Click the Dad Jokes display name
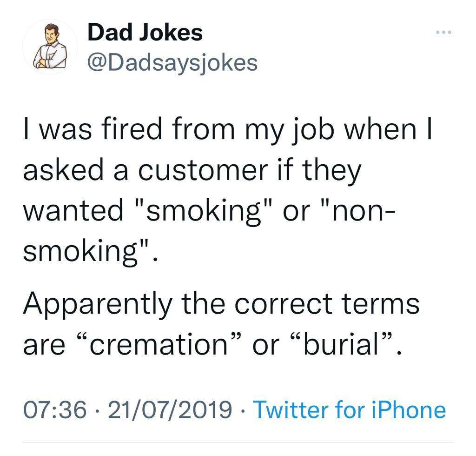This screenshot has height=456, width=476. click(x=145, y=33)
